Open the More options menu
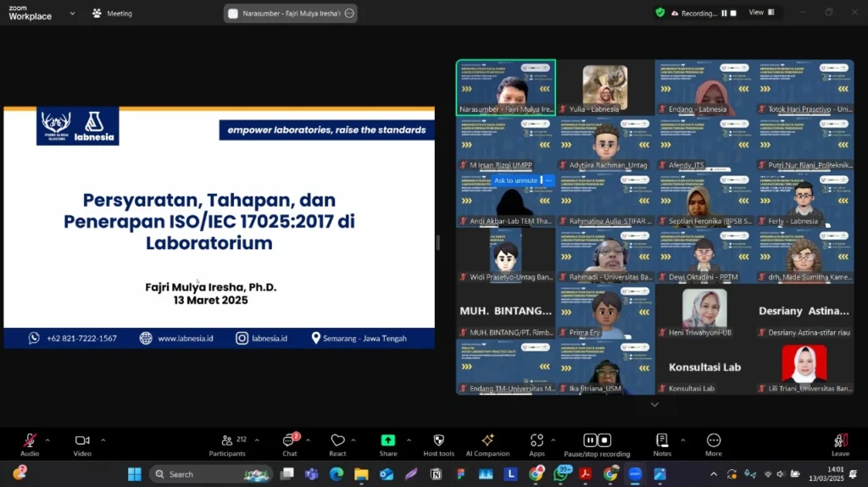The image size is (868, 487). (x=714, y=441)
